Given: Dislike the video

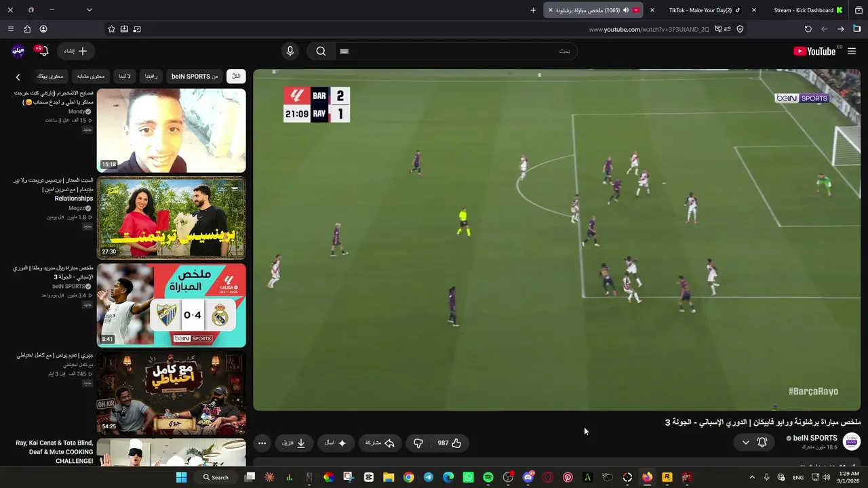Looking at the screenshot, I should click(418, 443).
